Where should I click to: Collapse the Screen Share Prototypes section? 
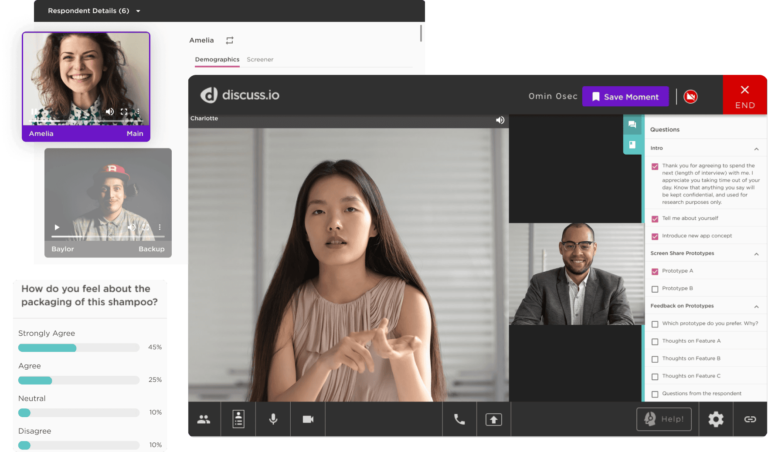coord(756,253)
